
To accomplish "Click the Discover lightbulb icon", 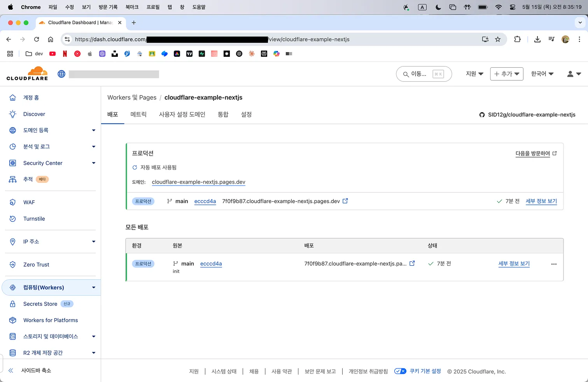I will [13, 114].
